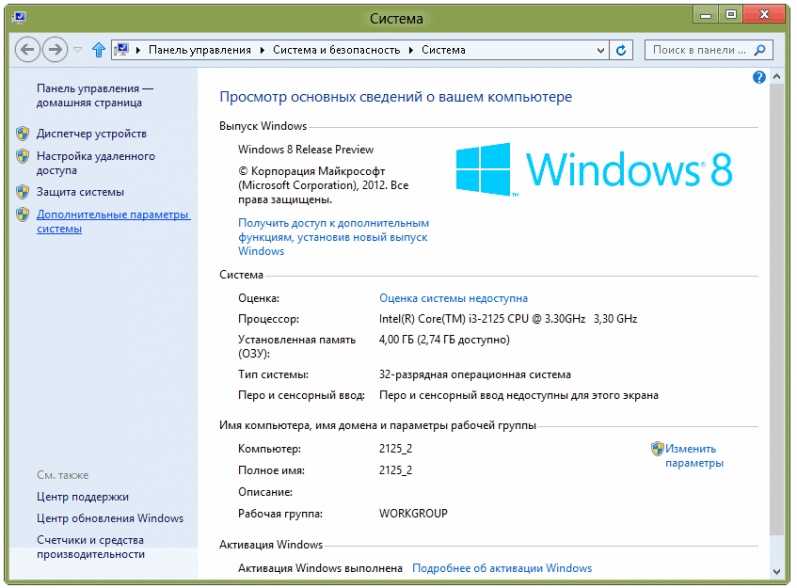The image size is (797, 588).
Task: Open Настройка удаленного доступа
Action: [96, 163]
